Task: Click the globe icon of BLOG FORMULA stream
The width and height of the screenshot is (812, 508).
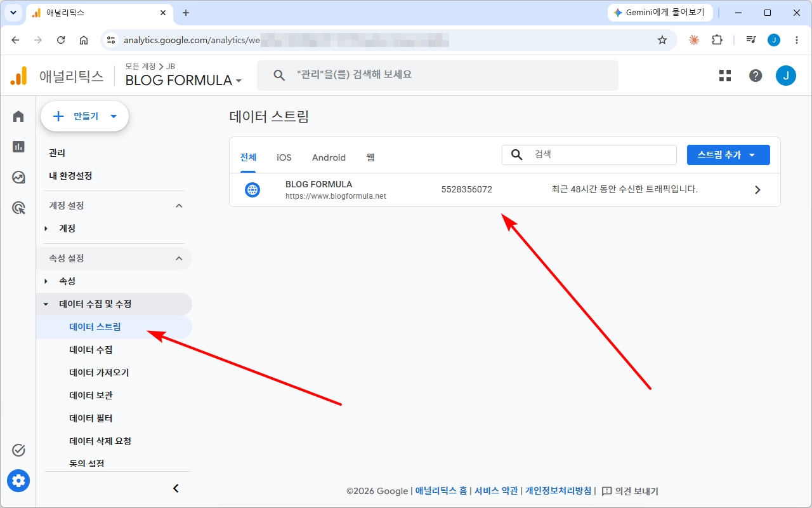Action: (252, 189)
